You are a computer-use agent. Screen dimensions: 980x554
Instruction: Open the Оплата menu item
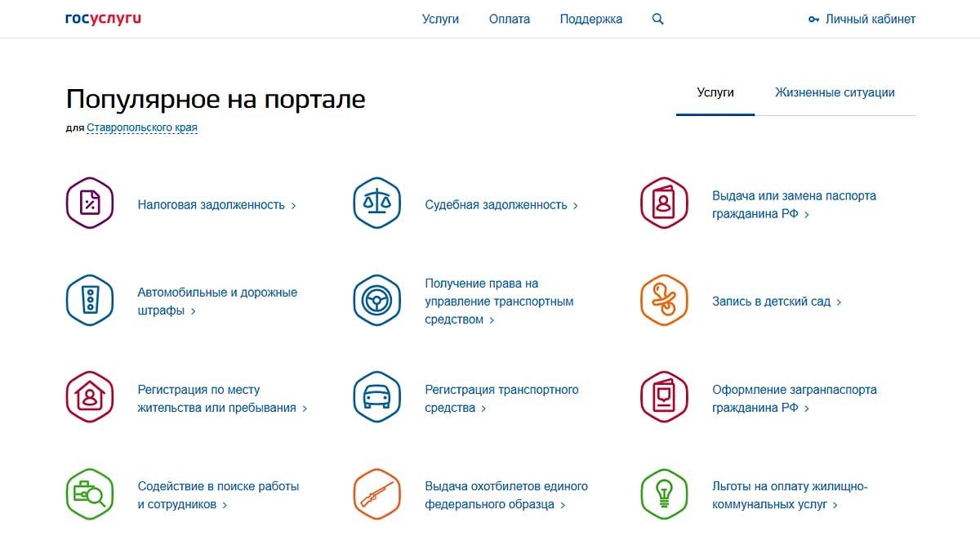click(509, 18)
